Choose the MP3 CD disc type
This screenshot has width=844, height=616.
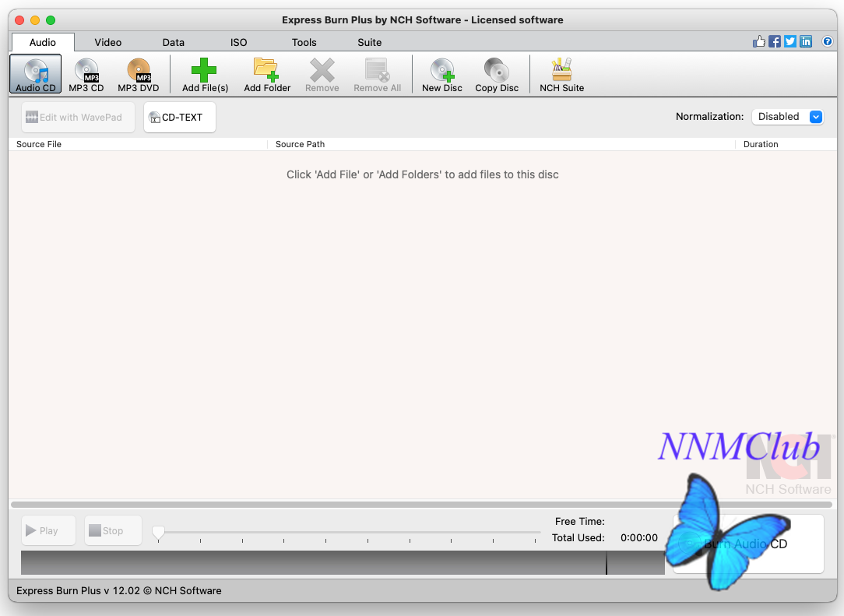point(86,74)
